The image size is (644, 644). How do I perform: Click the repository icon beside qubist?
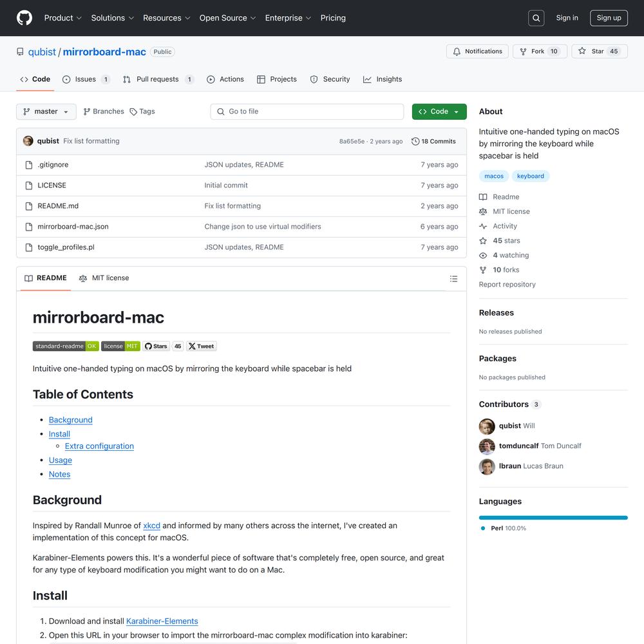[x=20, y=52]
